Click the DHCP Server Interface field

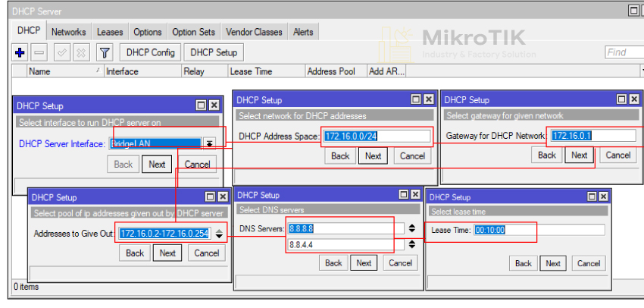pyautogui.click(x=155, y=143)
